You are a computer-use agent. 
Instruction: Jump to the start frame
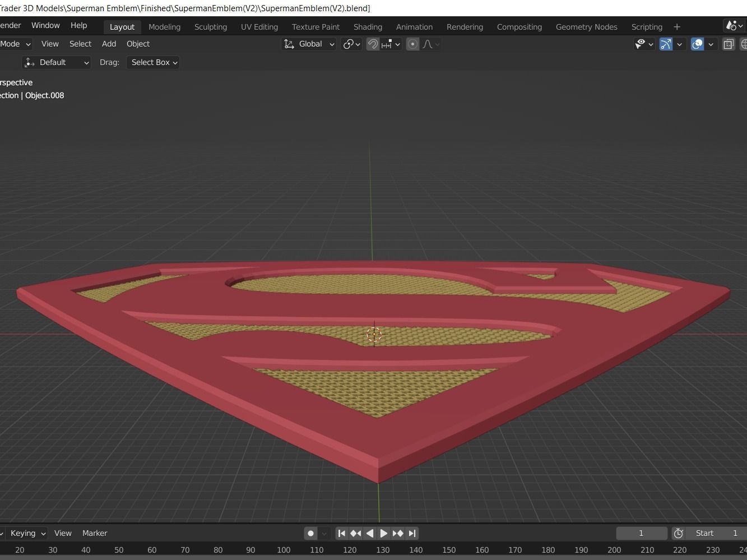click(341, 533)
